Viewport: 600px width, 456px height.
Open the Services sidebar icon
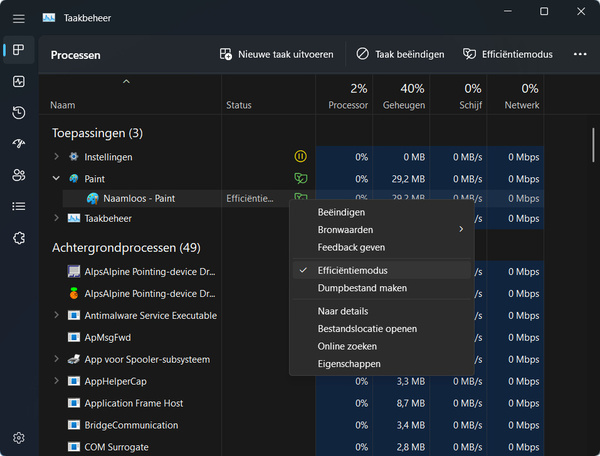pyautogui.click(x=18, y=238)
